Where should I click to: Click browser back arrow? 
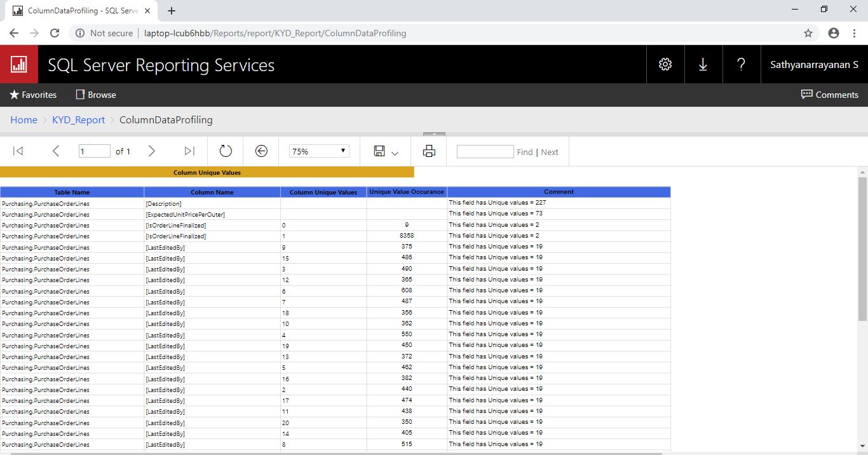pyautogui.click(x=14, y=33)
